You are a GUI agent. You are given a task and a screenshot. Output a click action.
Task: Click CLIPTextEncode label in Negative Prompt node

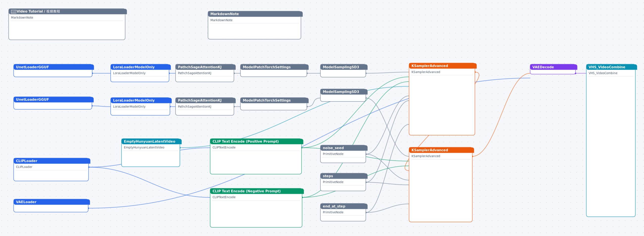[x=224, y=197]
